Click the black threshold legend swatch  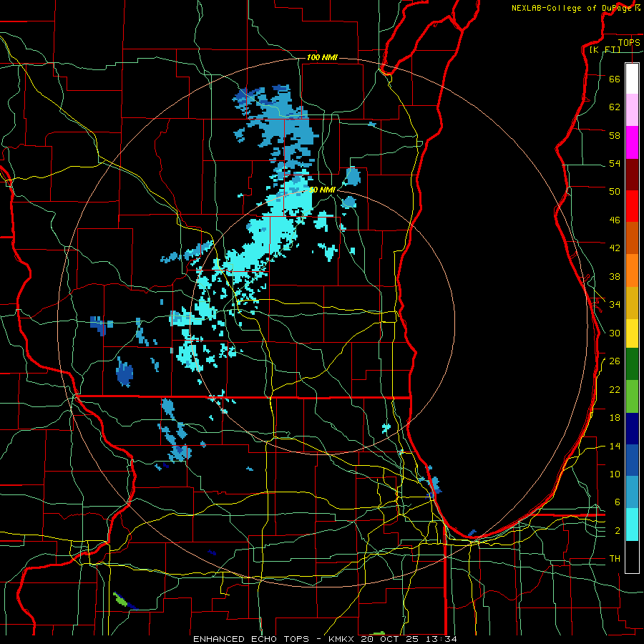632,557
